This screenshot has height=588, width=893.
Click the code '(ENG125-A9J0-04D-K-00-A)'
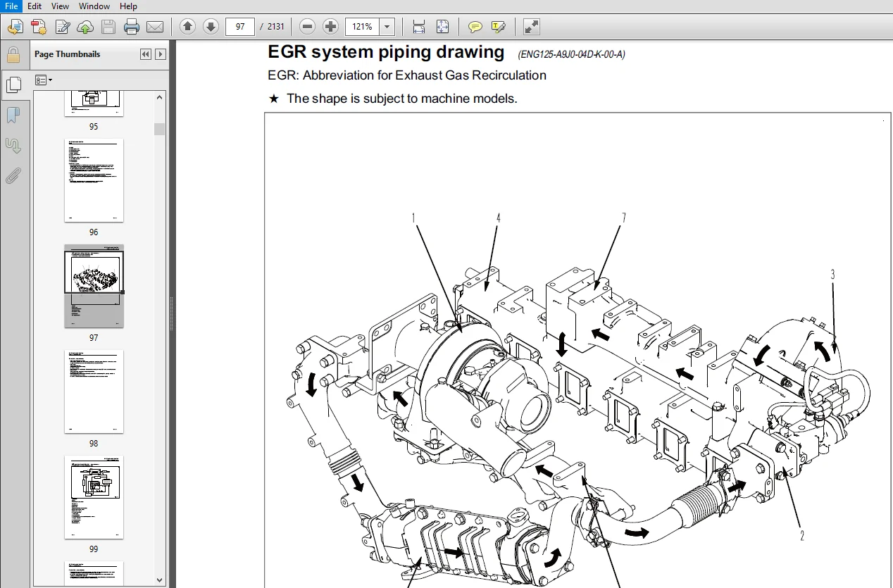(x=571, y=54)
